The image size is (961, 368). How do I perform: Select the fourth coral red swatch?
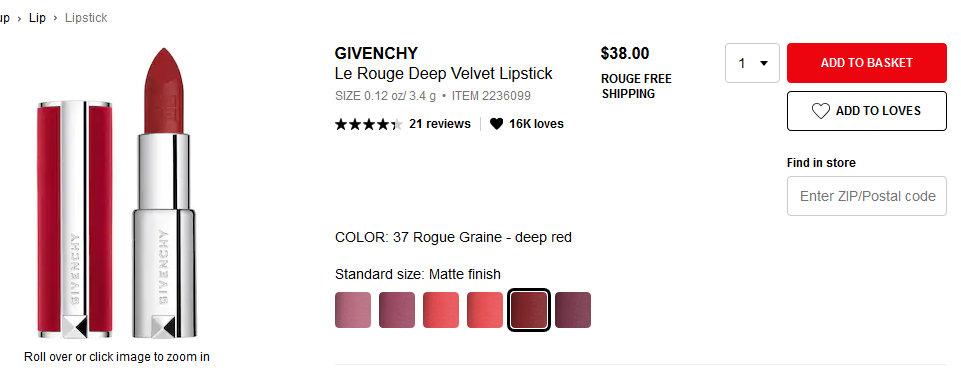click(x=485, y=310)
